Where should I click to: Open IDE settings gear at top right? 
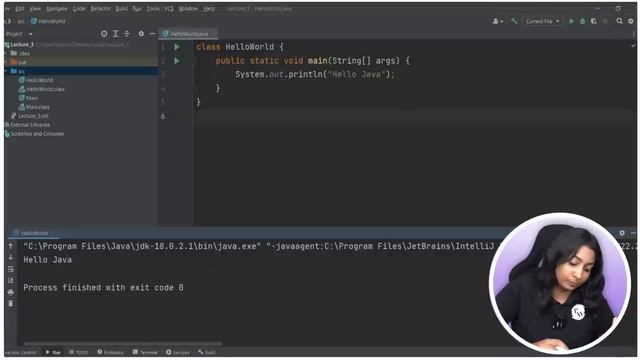[631, 21]
